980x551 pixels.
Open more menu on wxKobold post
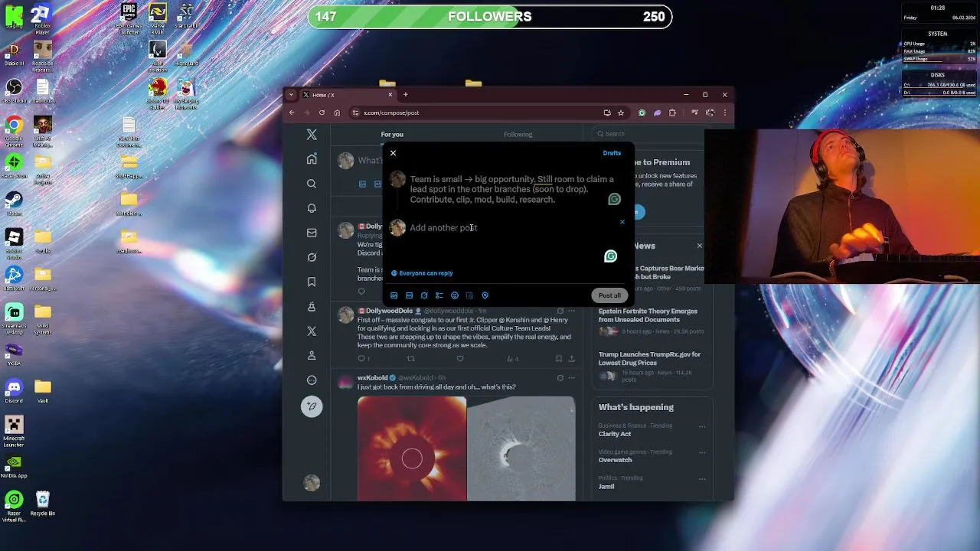pyautogui.click(x=571, y=377)
